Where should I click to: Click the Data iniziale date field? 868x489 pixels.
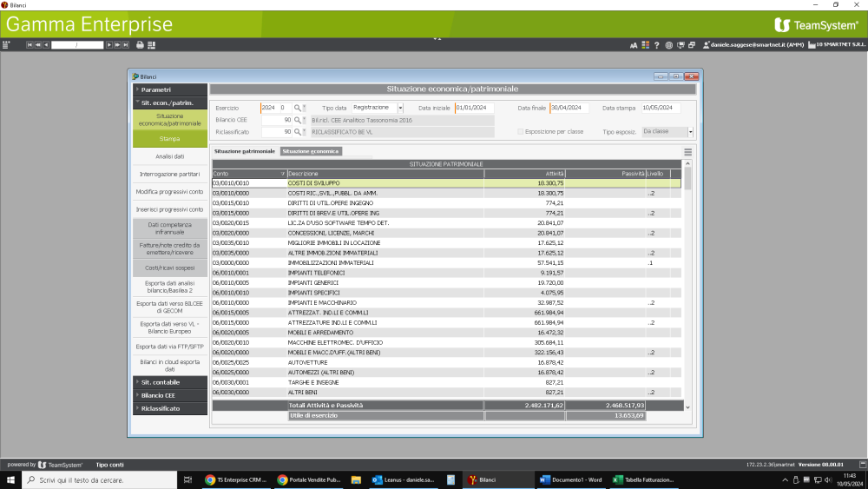click(x=475, y=108)
